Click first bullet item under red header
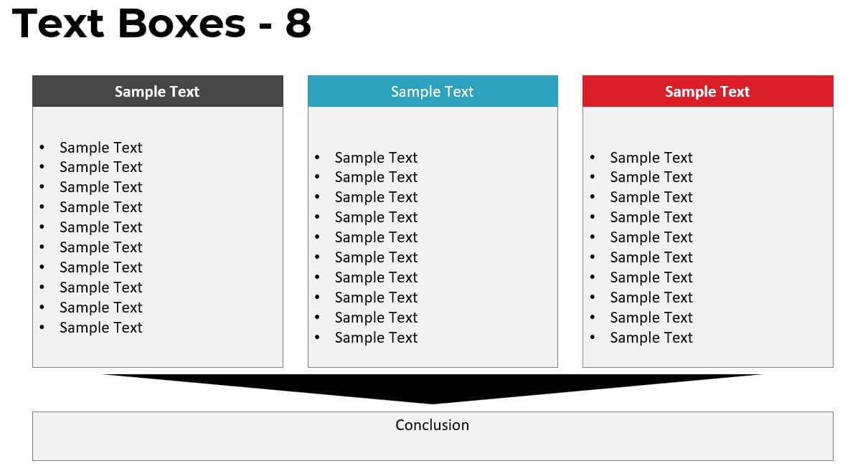868x466 pixels. pos(651,157)
